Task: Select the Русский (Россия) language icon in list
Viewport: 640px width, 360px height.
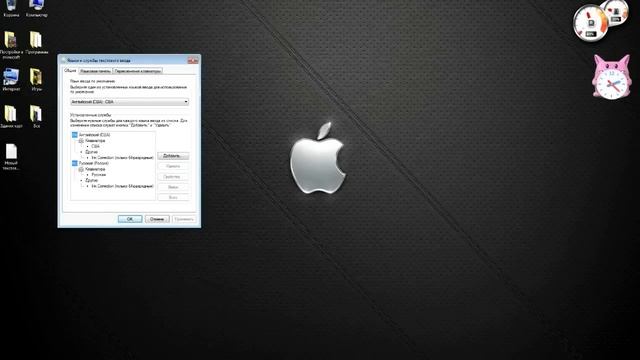Action: coord(74,163)
